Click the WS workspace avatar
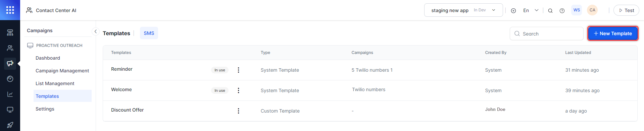The image size is (644, 131). 577,10
